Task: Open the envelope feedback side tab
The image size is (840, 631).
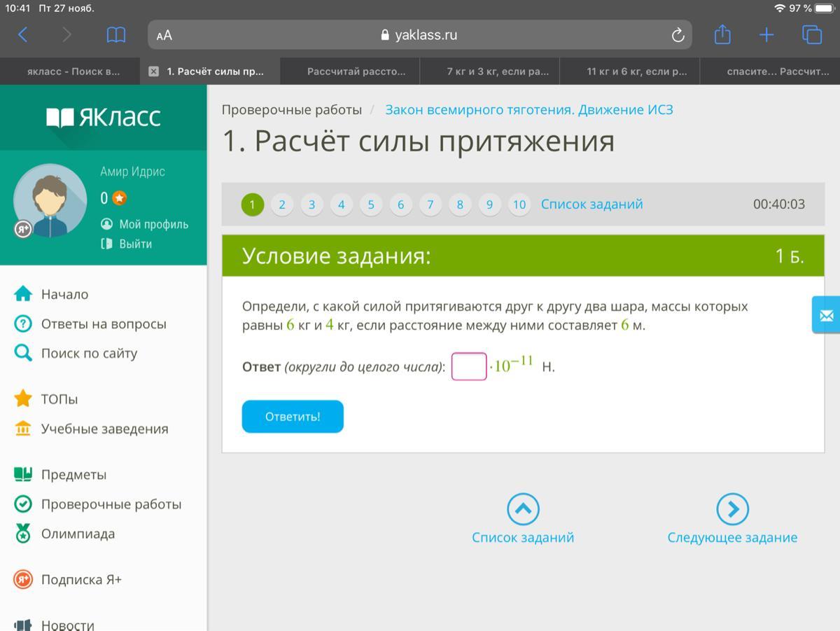Action: click(826, 315)
